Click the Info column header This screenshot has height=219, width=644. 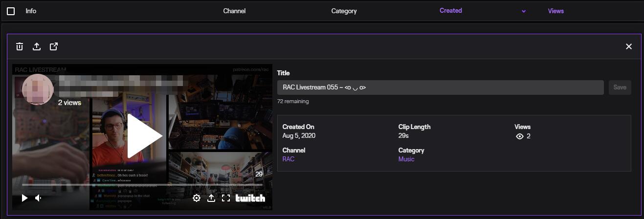(x=31, y=11)
